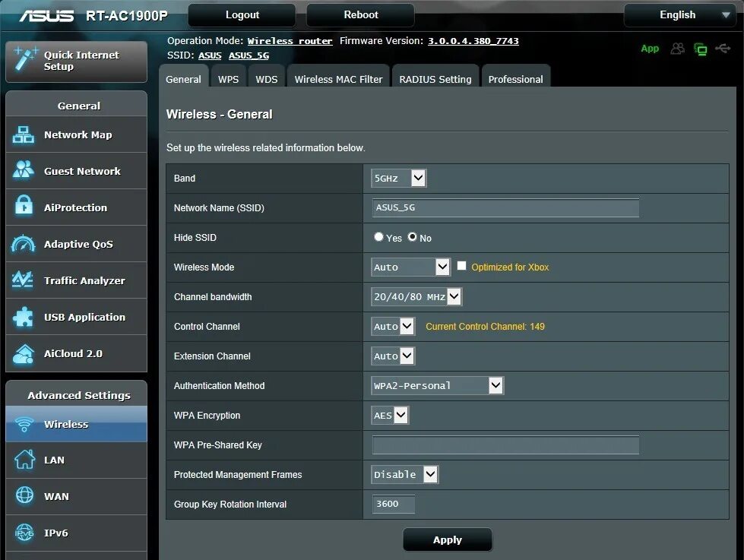
Task: Open Network Map menu label
Action: click(x=78, y=134)
